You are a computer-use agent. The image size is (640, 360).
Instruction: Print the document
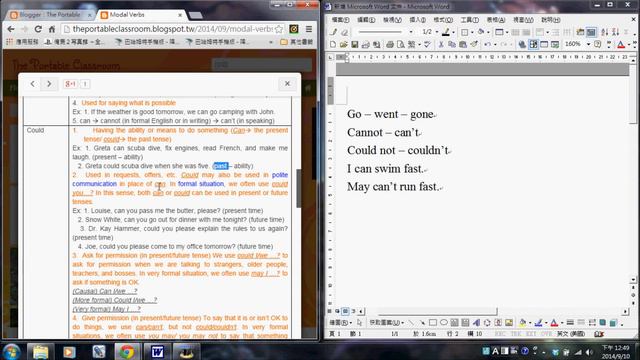(390, 44)
